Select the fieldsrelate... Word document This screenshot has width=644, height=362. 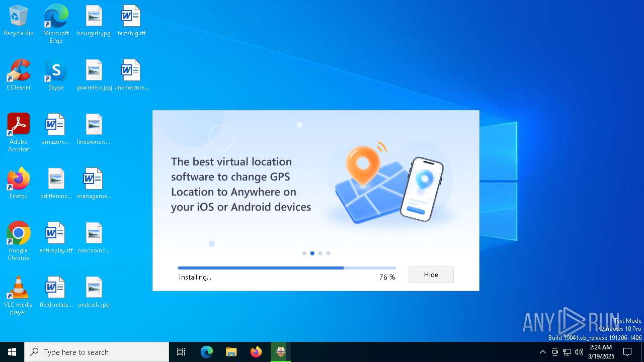[x=56, y=293]
